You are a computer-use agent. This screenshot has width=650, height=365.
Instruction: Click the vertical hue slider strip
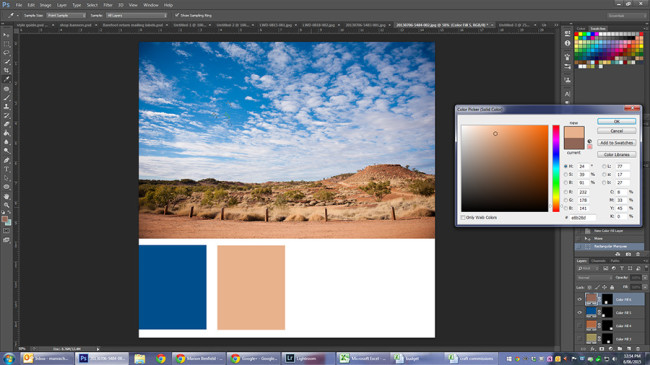[556, 168]
